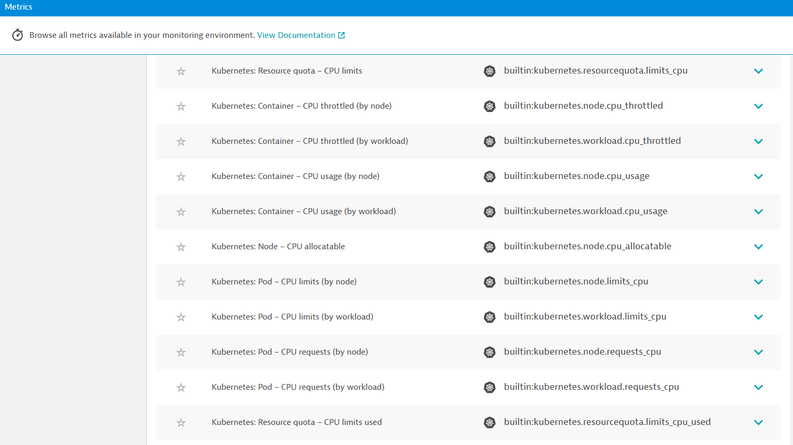This screenshot has height=445, width=793.
Task: Select the Pod – CPU requests (by node) metric name
Action: (289, 352)
